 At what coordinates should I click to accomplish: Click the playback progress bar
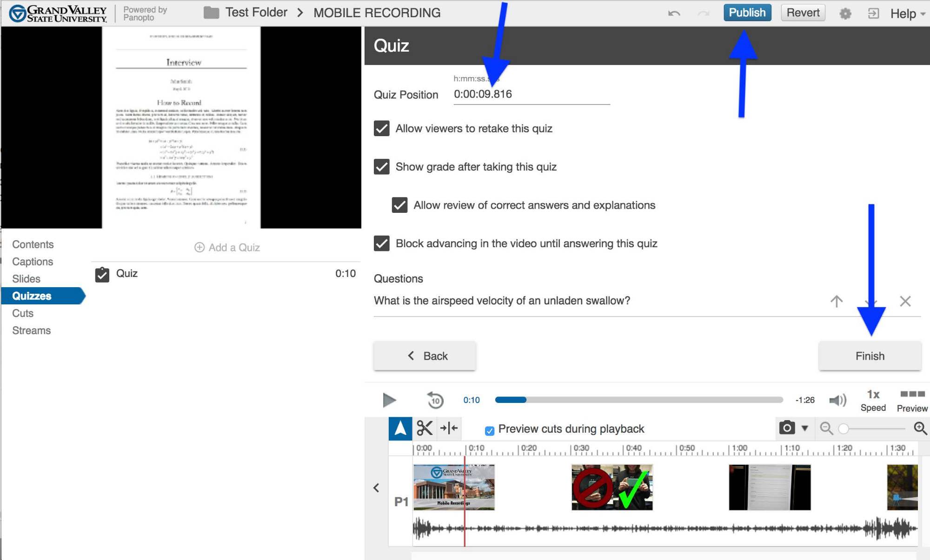pyautogui.click(x=639, y=400)
